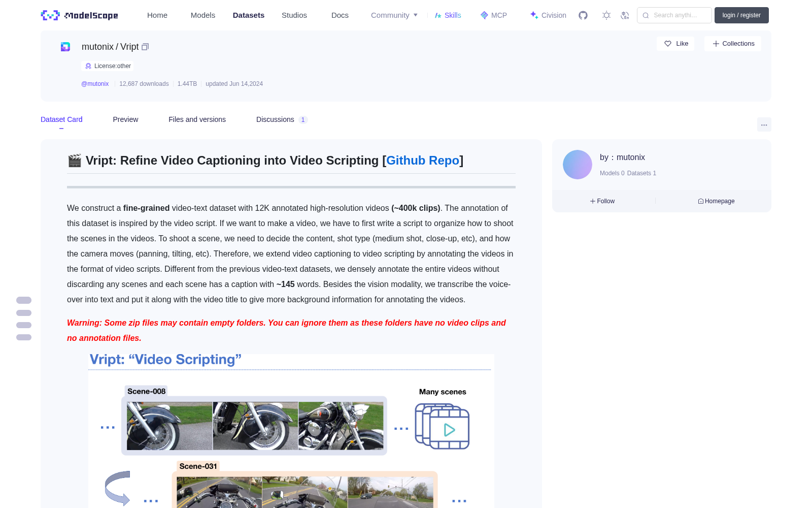Click the Vript dataset avatar icon

tap(65, 47)
